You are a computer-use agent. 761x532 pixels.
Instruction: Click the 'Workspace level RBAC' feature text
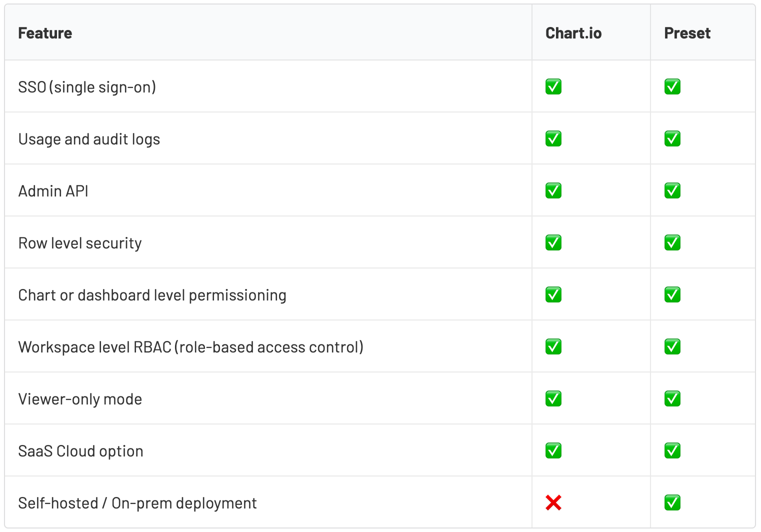click(191, 347)
